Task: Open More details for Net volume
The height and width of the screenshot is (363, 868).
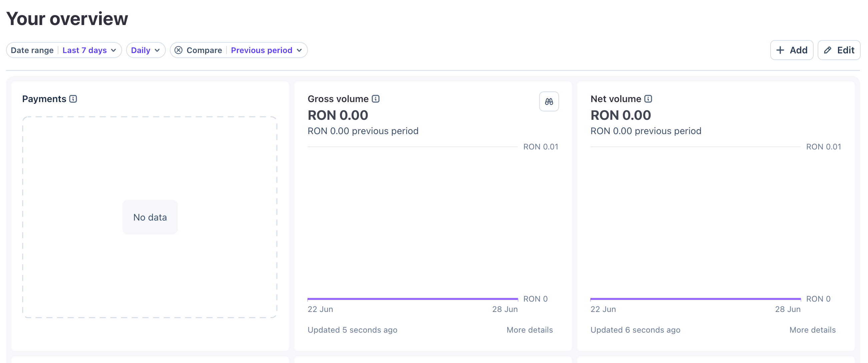Action: tap(812, 330)
